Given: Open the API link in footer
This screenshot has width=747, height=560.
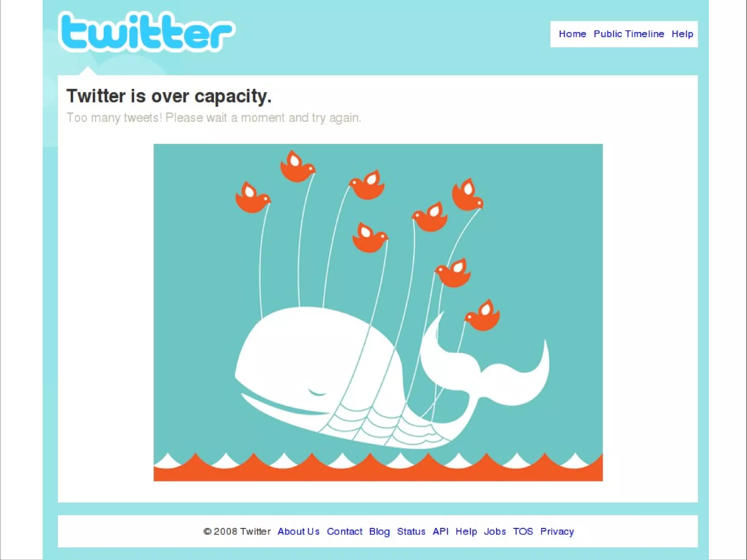Looking at the screenshot, I should 440,531.
